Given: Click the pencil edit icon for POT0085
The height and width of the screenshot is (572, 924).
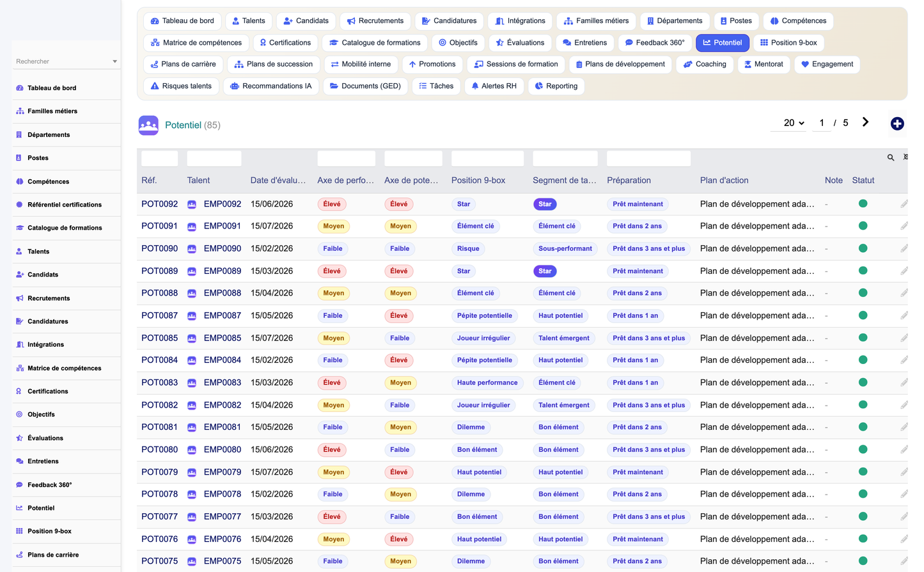Looking at the screenshot, I should pyautogui.click(x=904, y=338).
